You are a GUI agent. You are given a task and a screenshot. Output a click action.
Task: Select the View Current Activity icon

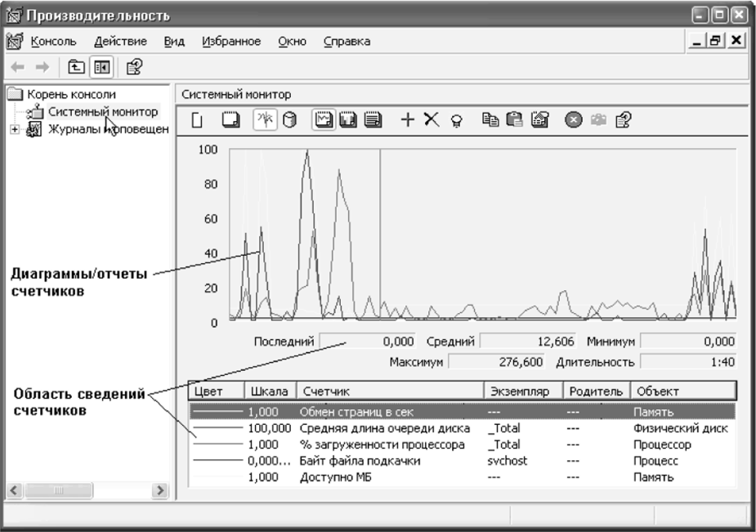(265, 119)
